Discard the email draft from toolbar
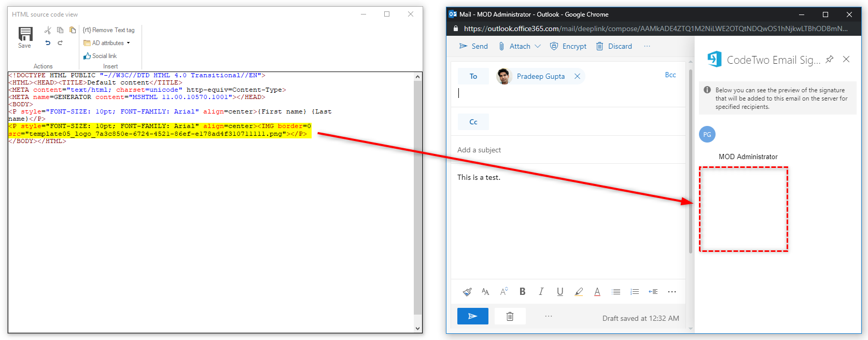 pos(614,46)
